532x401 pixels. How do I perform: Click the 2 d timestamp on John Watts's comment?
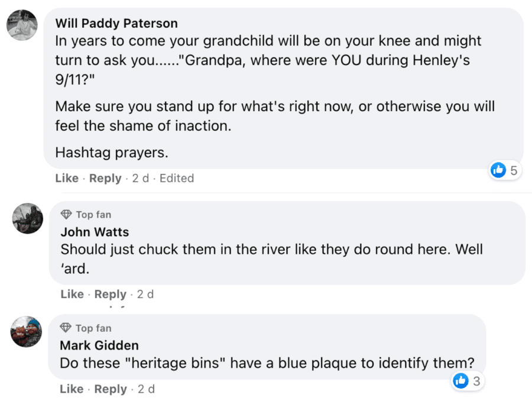tap(145, 294)
